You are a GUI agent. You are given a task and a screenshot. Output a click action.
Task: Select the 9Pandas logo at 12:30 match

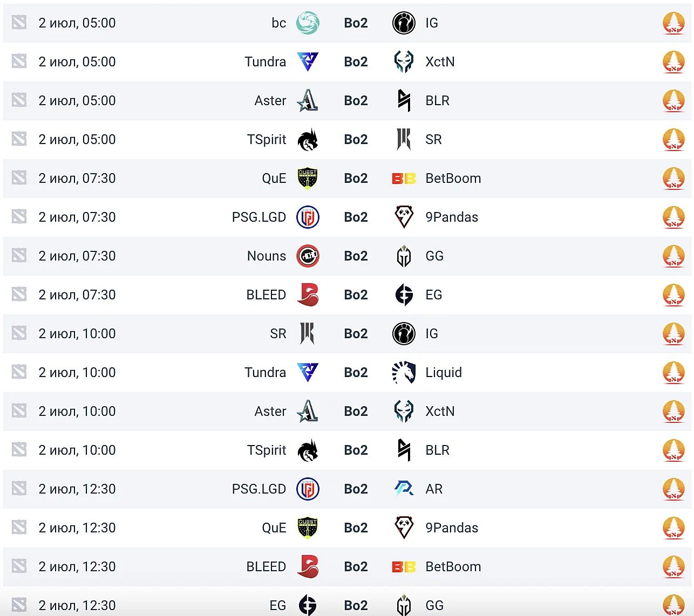404,528
